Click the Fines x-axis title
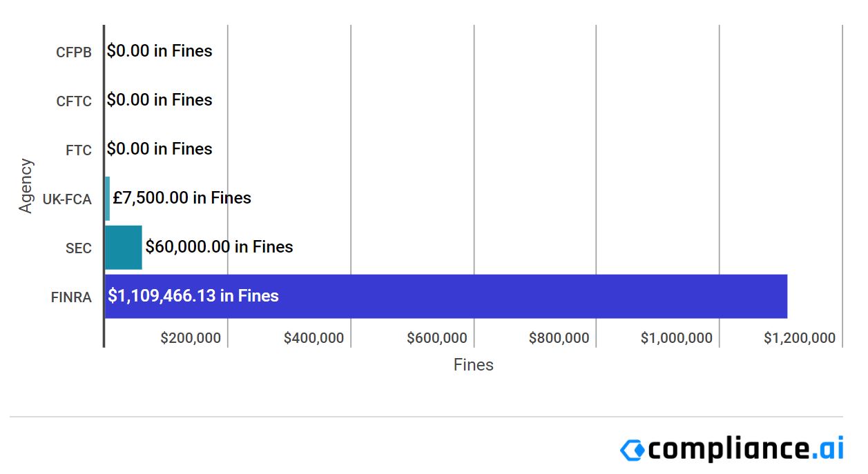The height and width of the screenshot is (474, 868). click(x=474, y=365)
